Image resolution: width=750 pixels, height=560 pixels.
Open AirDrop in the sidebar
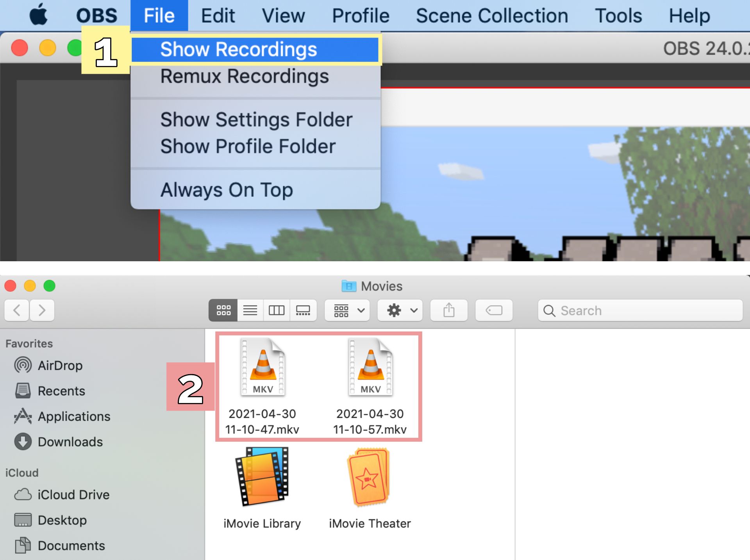tap(60, 366)
